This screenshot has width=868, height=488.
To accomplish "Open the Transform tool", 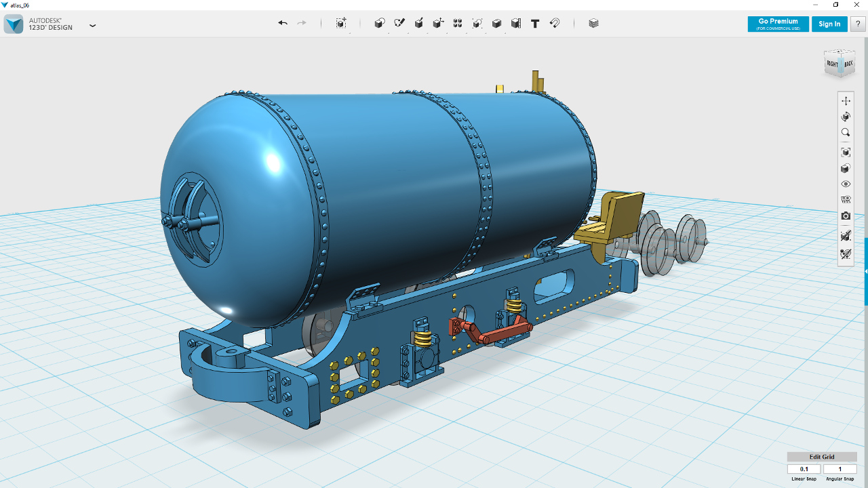I will (341, 23).
